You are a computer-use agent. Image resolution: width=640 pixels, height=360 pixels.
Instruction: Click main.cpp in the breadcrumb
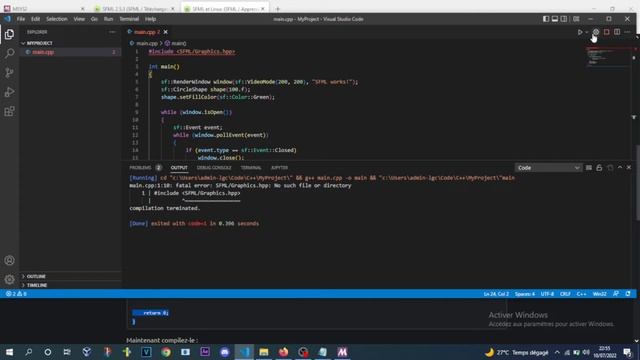tap(147, 43)
